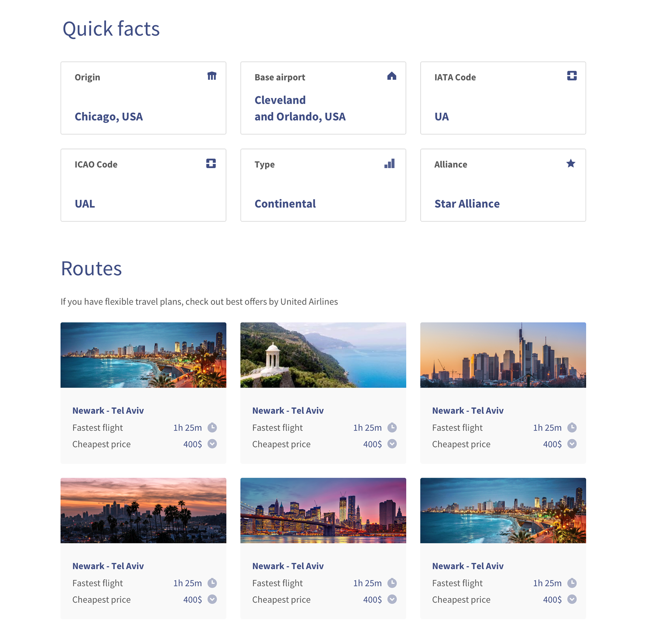Open the palm trees sunset skyline photo
The height and width of the screenshot is (644, 649).
pyautogui.click(x=143, y=510)
